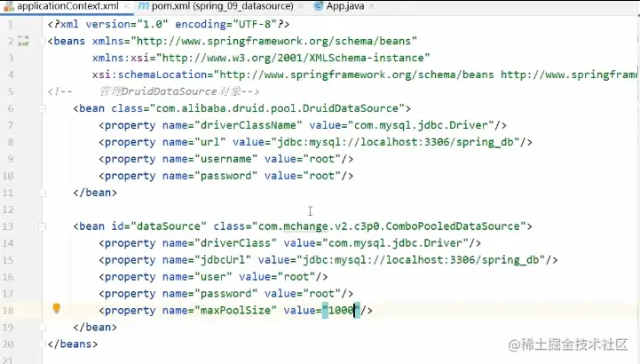Click the xmlns="http://www.springframework.org/schema/beans" value

coord(273,41)
